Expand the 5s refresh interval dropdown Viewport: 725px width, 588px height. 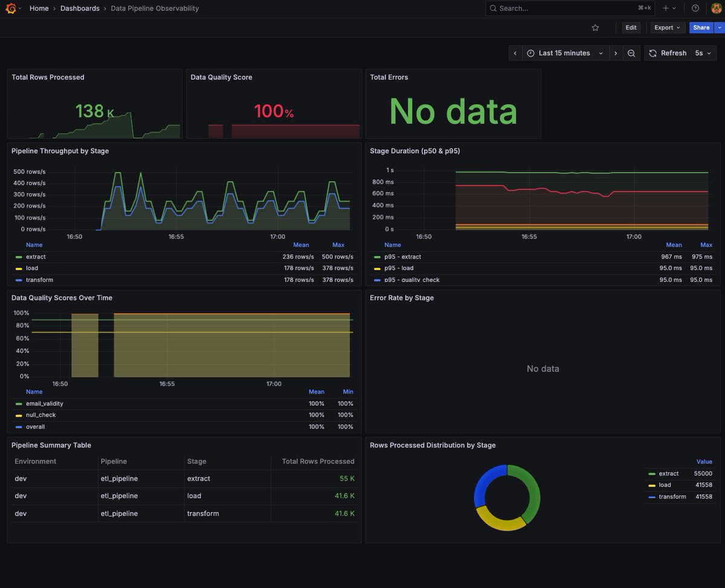[703, 53]
